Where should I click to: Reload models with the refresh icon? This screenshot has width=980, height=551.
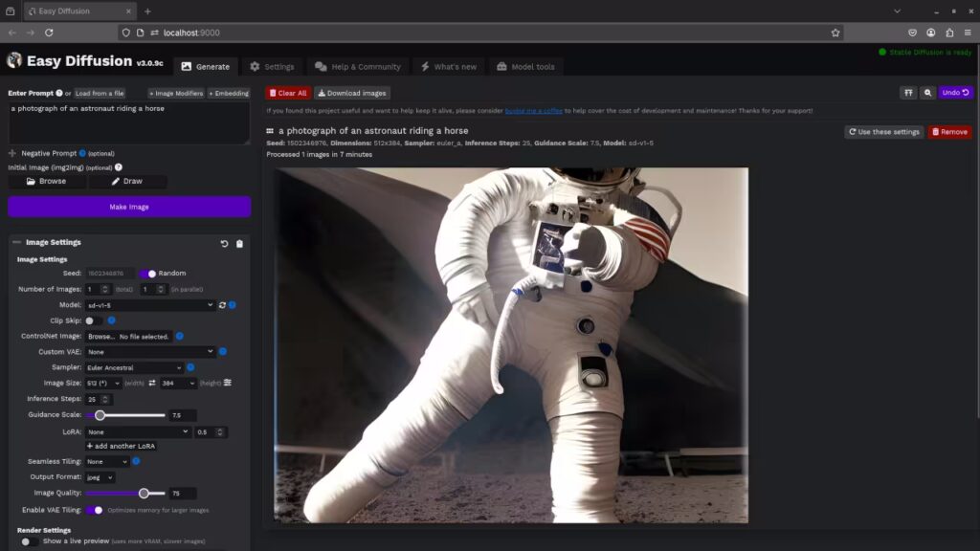point(222,305)
